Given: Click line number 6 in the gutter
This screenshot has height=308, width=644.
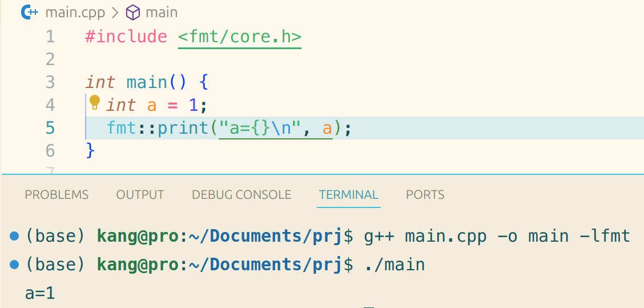Looking at the screenshot, I should [x=50, y=151].
